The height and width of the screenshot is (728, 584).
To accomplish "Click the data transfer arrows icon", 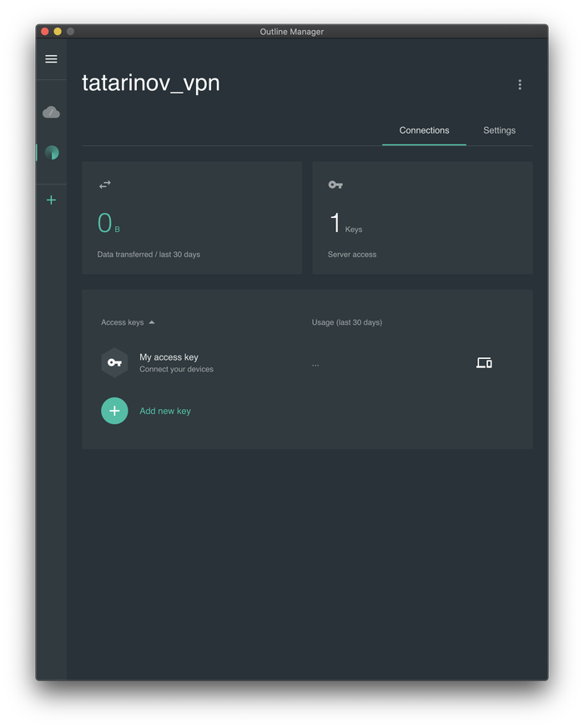I will [x=105, y=185].
